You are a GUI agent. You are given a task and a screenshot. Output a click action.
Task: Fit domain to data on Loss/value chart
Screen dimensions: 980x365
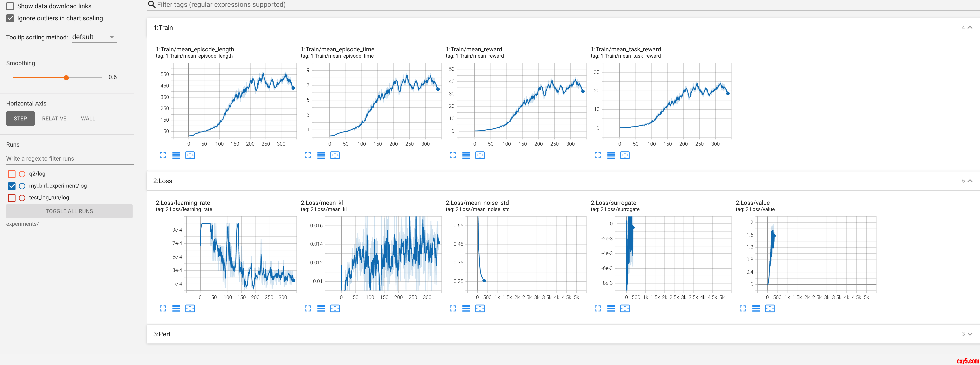coord(770,309)
